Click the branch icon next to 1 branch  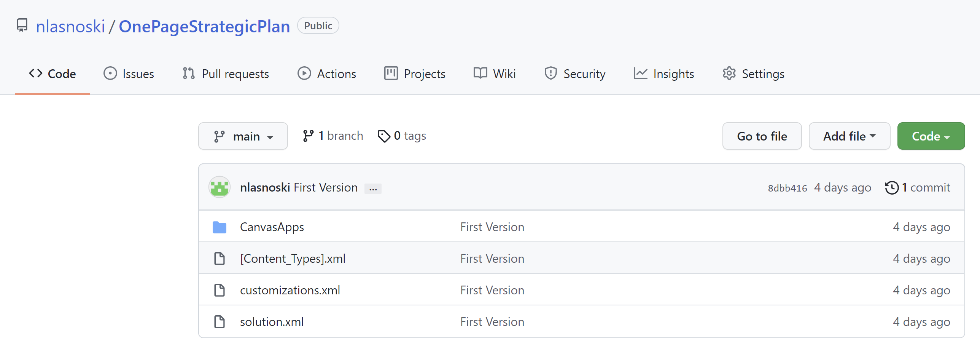point(308,136)
